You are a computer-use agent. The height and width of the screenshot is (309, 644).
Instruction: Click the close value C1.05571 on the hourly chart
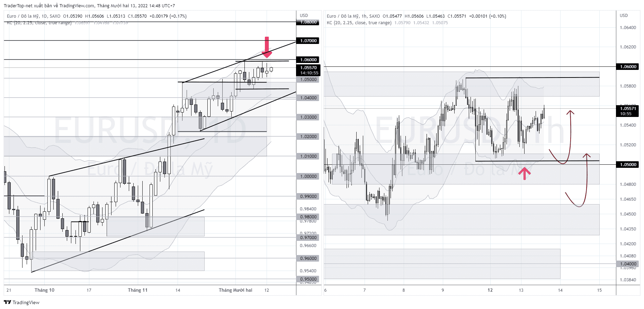[457, 16]
